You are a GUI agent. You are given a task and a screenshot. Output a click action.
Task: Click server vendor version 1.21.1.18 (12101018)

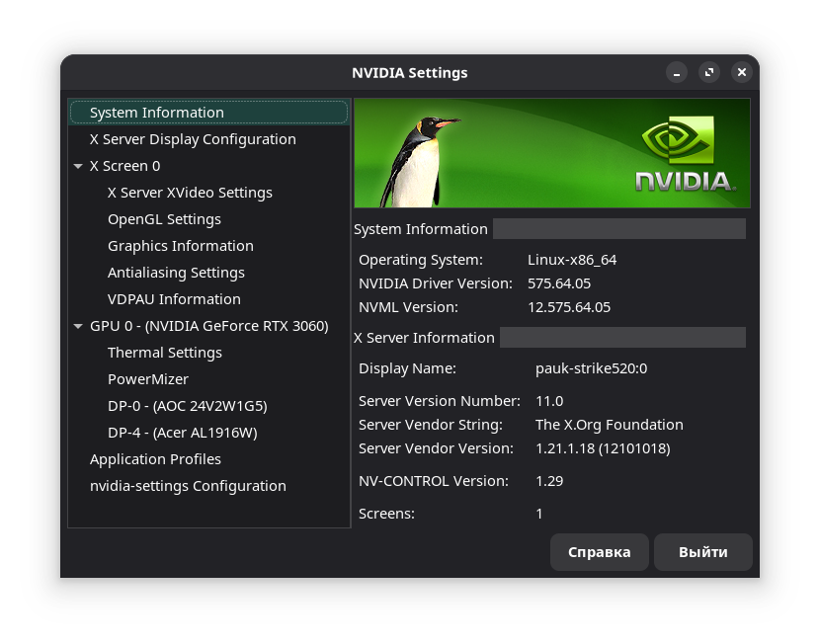point(603,448)
